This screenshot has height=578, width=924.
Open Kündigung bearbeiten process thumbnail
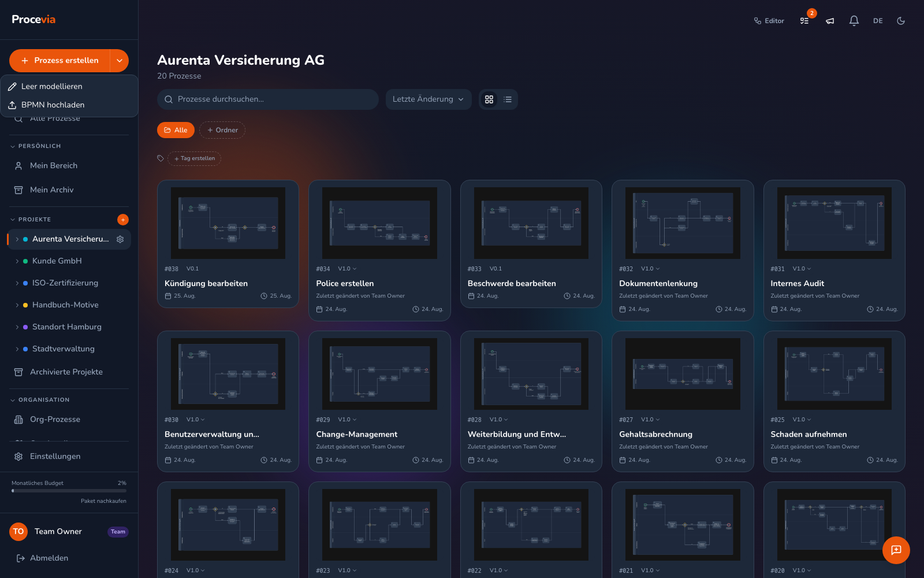pos(228,223)
